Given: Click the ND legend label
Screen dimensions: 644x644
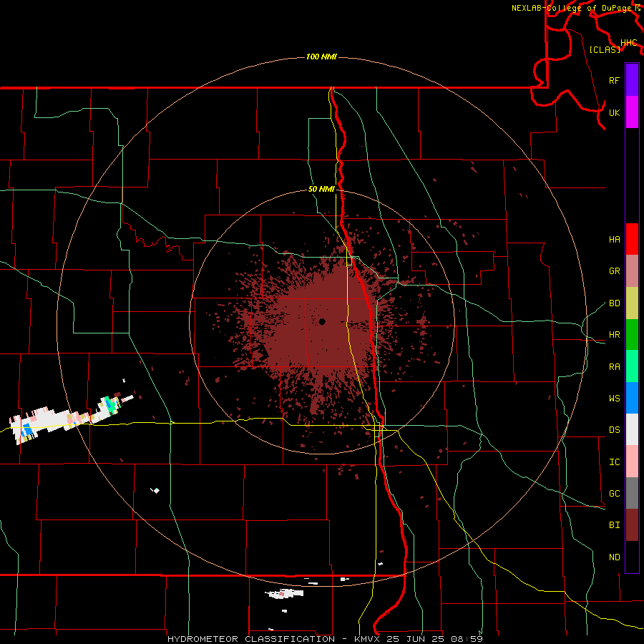Looking at the screenshot, I should 614,557.
